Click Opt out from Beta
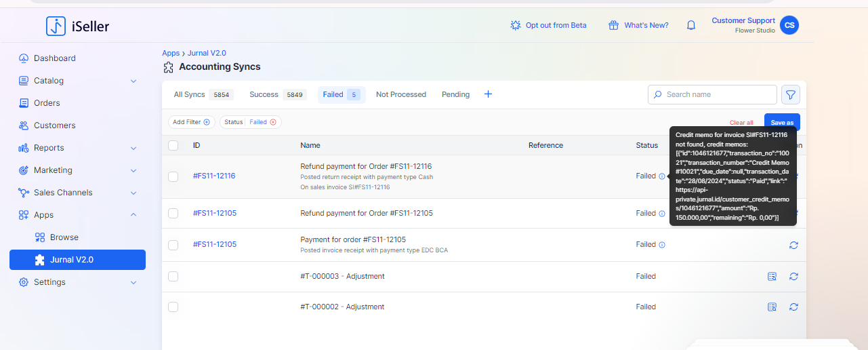This screenshot has width=868, height=350. tap(548, 25)
